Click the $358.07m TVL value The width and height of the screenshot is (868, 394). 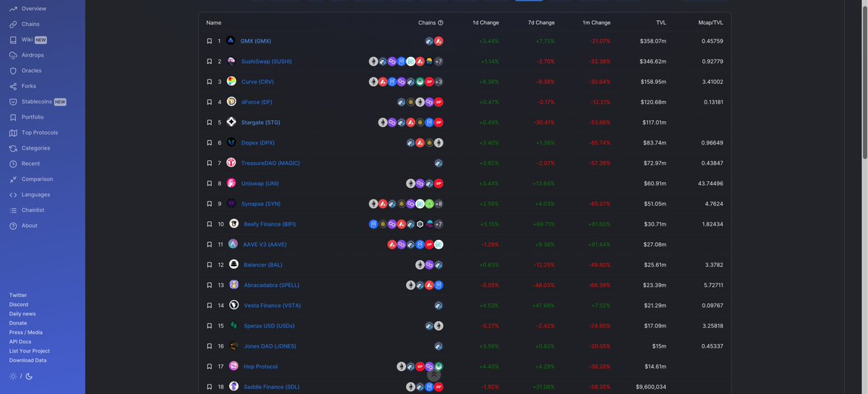click(653, 41)
